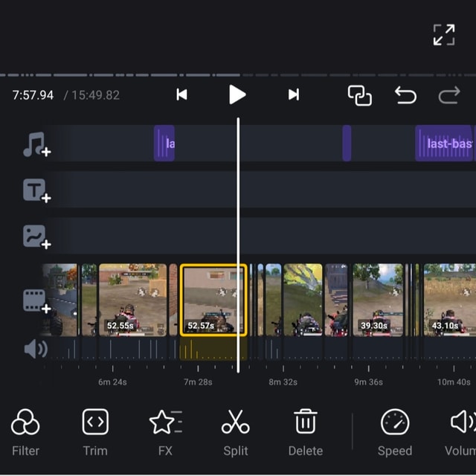Screen dimensions: 476x476
Task: Select the 52.57s highlighted clip
Action: [x=213, y=300]
